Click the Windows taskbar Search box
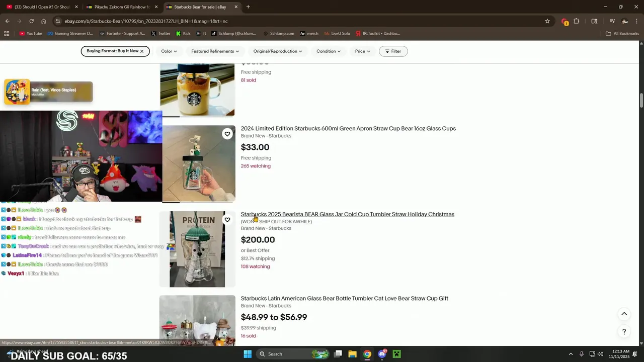The image size is (644, 362). (292, 354)
